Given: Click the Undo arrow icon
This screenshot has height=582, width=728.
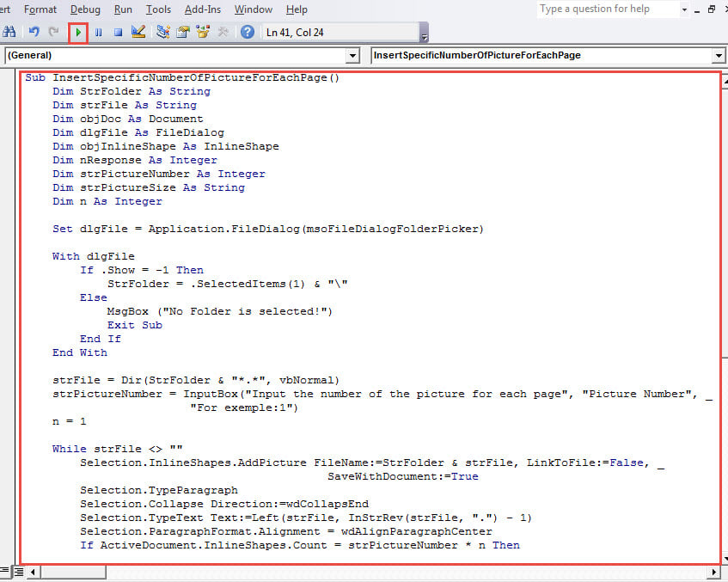Looking at the screenshot, I should (34, 33).
